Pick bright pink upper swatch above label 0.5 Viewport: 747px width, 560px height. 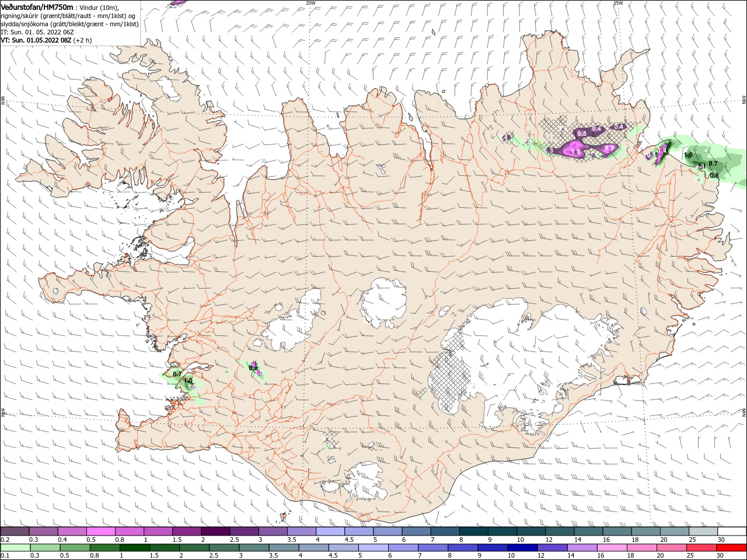[100, 531]
